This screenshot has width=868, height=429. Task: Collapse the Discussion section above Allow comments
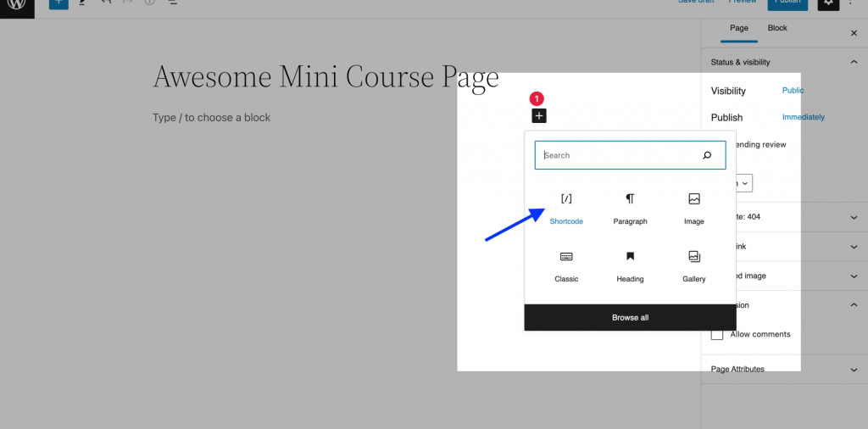pos(854,305)
